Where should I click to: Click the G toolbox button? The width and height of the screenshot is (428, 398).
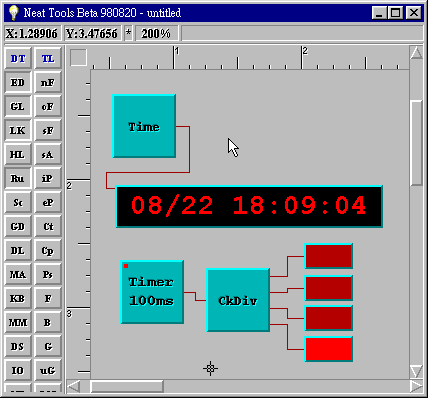48,346
